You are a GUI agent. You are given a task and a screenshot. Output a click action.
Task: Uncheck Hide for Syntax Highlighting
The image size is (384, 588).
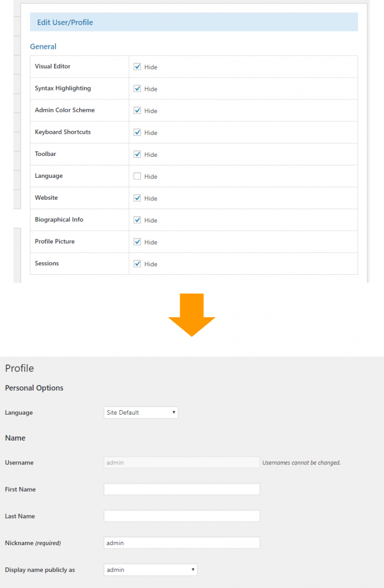coord(137,88)
